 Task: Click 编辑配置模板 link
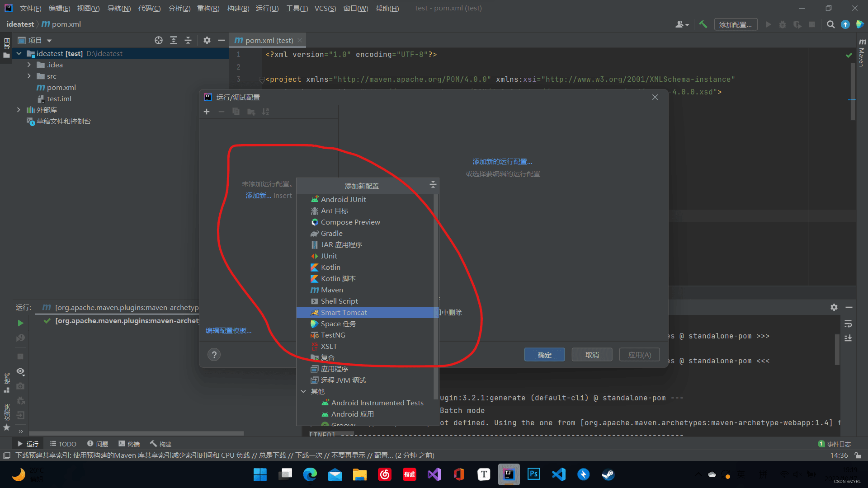click(x=228, y=330)
